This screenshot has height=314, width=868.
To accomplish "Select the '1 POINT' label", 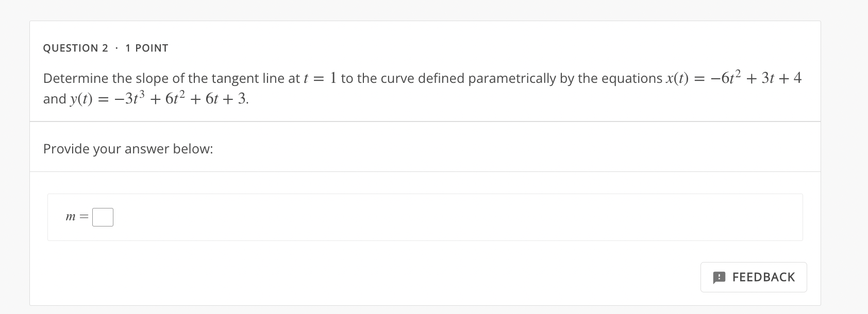I will pyautogui.click(x=146, y=48).
